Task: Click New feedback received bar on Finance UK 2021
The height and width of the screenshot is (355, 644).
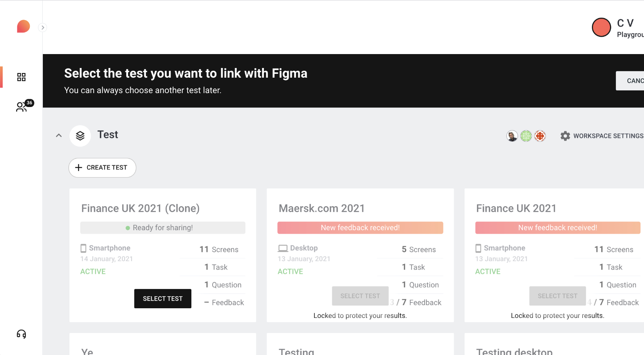Action: click(x=558, y=228)
